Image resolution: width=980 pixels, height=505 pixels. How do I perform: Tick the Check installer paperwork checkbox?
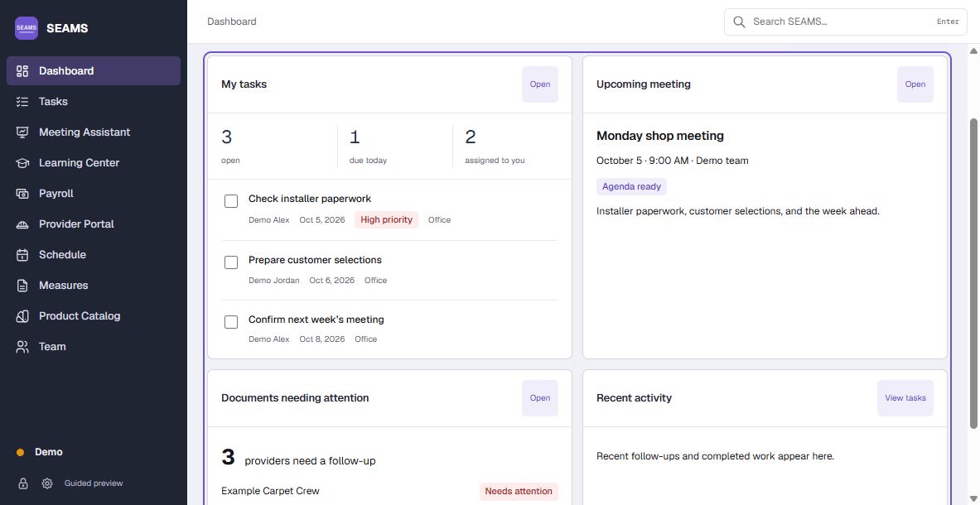tap(231, 201)
